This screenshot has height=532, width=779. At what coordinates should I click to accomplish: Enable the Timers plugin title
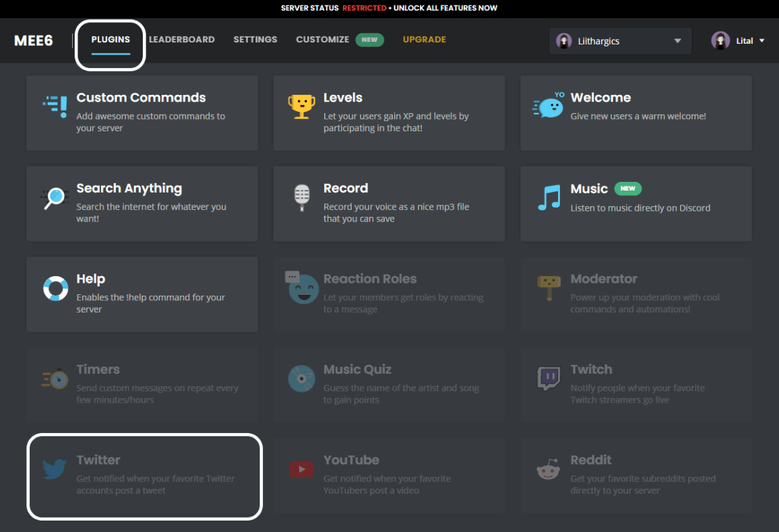pyautogui.click(x=98, y=370)
